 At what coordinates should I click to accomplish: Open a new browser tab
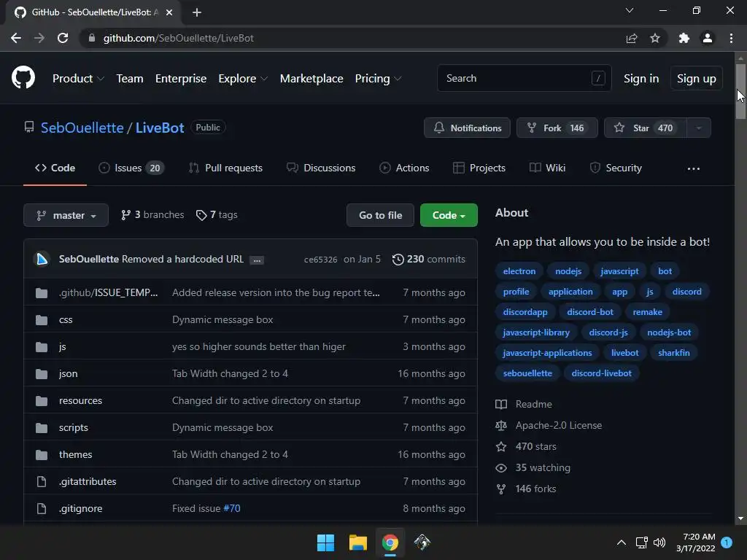(x=197, y=12)
